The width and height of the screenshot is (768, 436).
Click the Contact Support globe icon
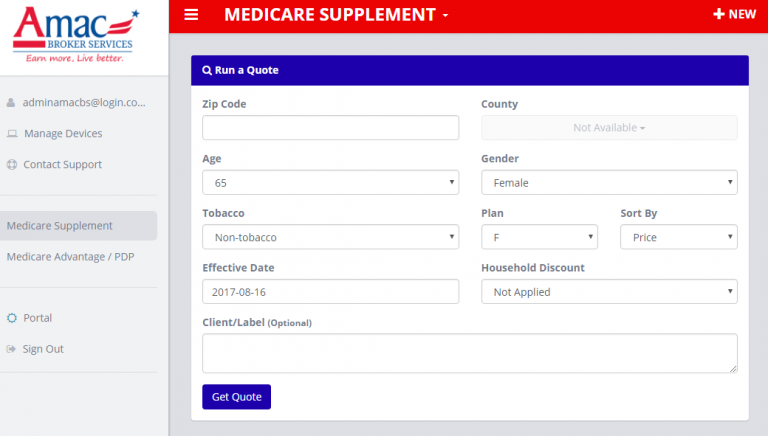click(x=12, y=164)
